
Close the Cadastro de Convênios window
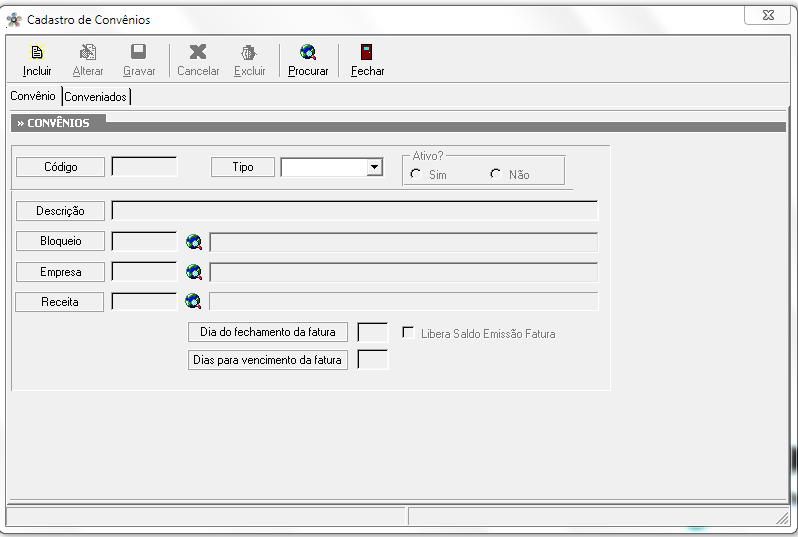tap(768, 15)
